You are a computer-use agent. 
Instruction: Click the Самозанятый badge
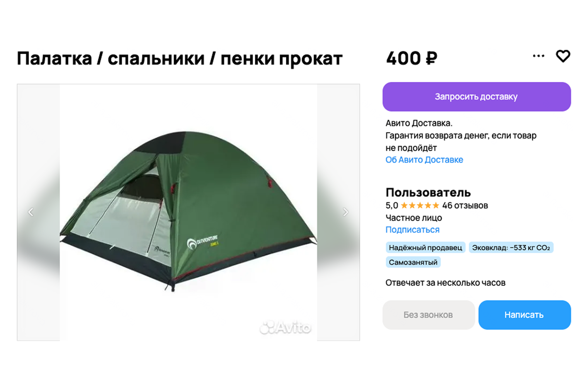point(413,262)
